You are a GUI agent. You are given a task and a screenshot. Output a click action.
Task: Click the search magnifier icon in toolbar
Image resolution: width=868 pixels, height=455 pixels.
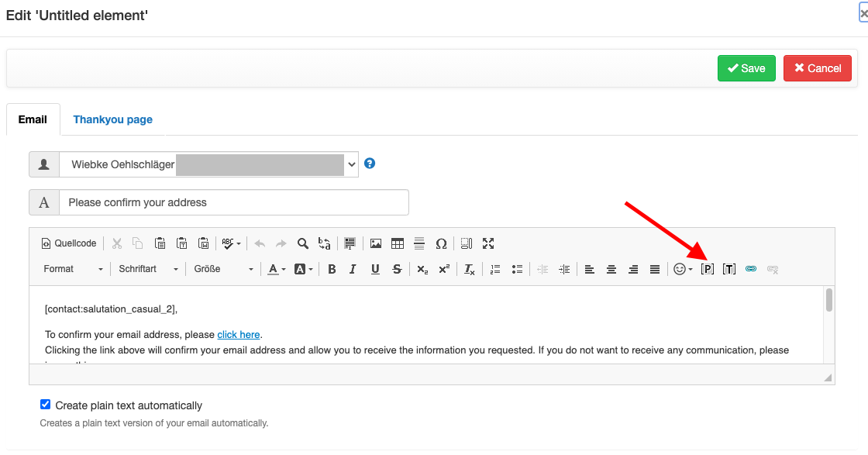click(x=303, y=243)
